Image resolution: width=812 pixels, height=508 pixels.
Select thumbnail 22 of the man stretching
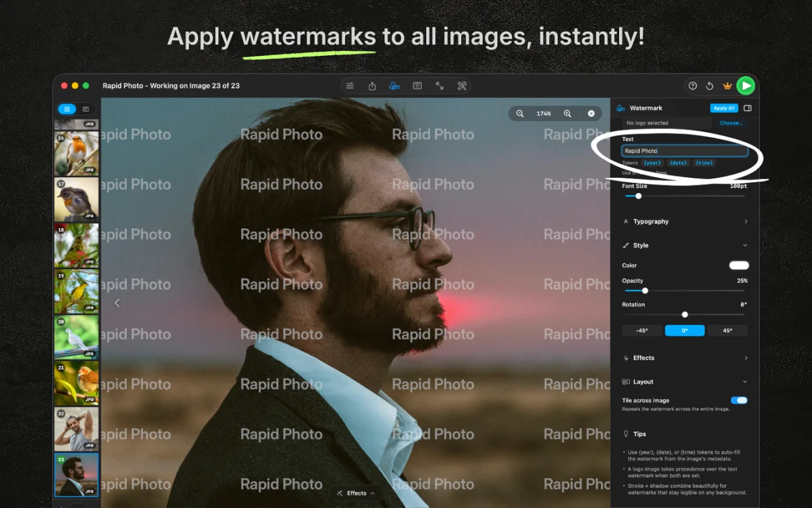tap(76, 429)
